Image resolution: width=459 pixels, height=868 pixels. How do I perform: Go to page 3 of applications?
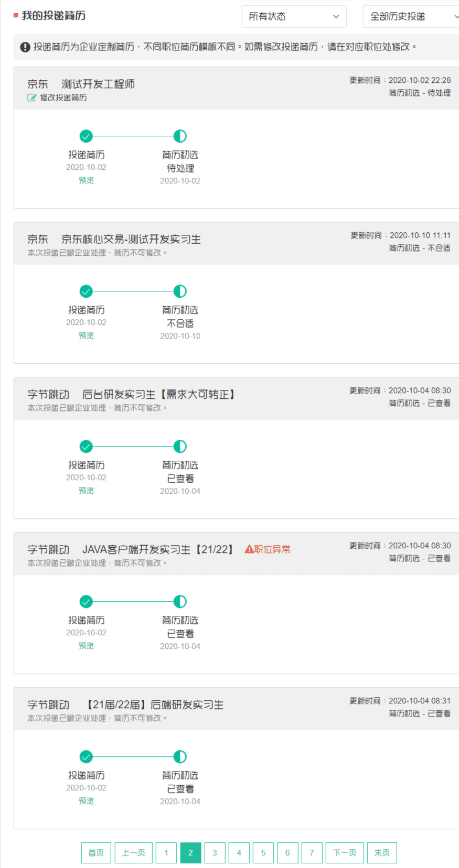(215, 853)
